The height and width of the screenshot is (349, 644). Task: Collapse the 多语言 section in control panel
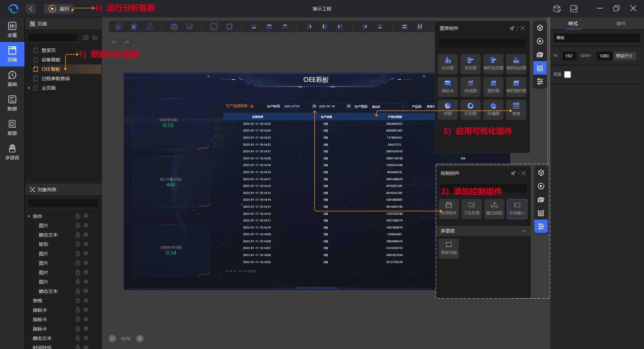pos(524,231)
